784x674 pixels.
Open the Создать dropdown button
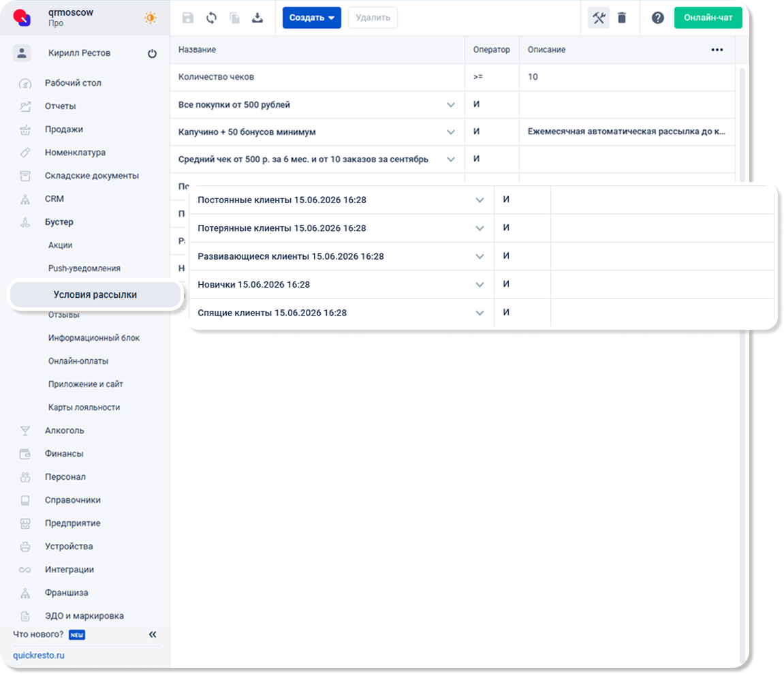pos(311,18)
